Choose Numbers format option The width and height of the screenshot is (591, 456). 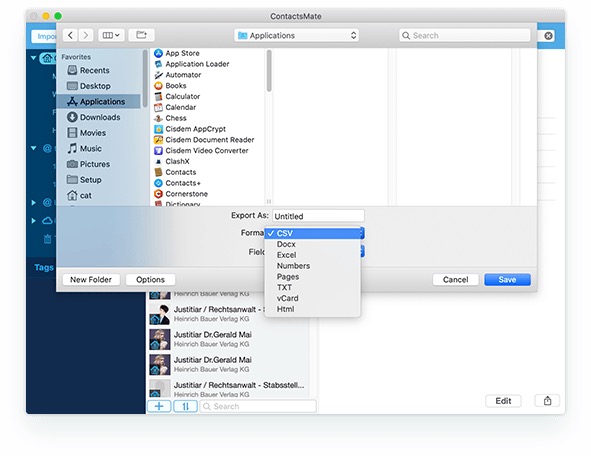[313, 266]
